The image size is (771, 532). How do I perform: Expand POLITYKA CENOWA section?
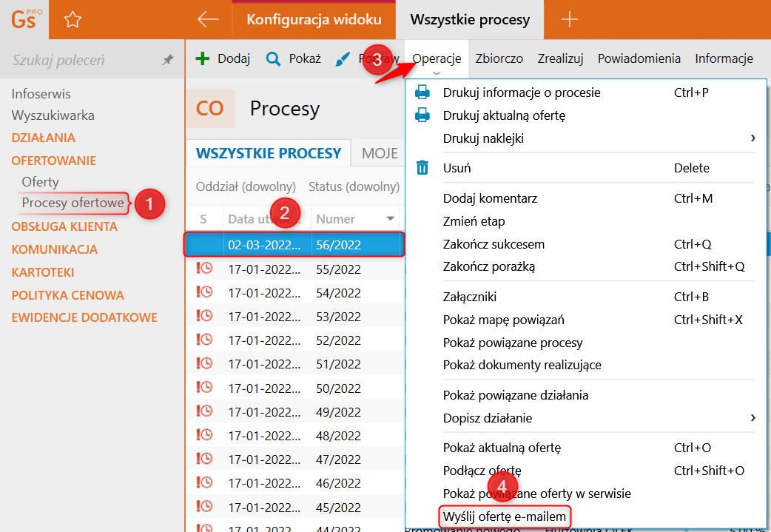point(68,295)
